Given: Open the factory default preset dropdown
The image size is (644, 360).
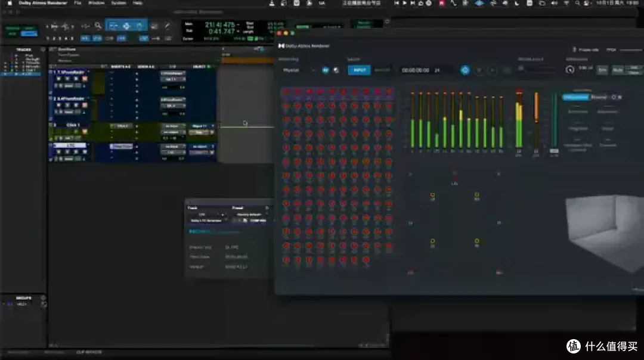Looking at the screenshot, I should tap(249, 215).
